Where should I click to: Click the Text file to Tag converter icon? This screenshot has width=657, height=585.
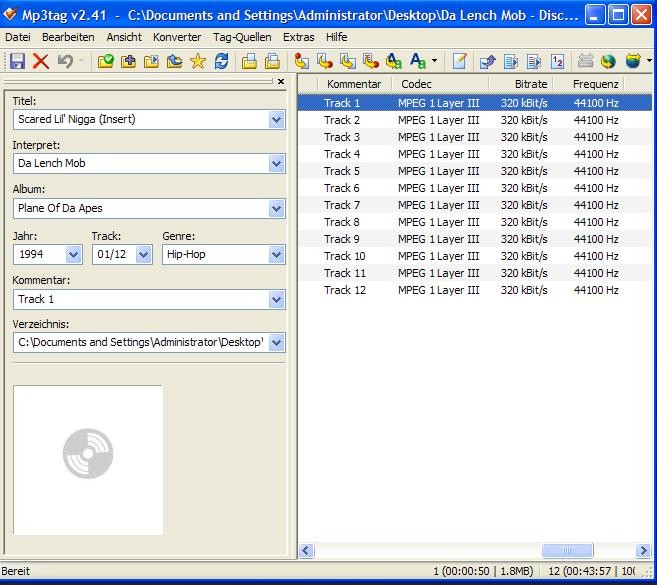pyautogui.click(x=371, y=62)
